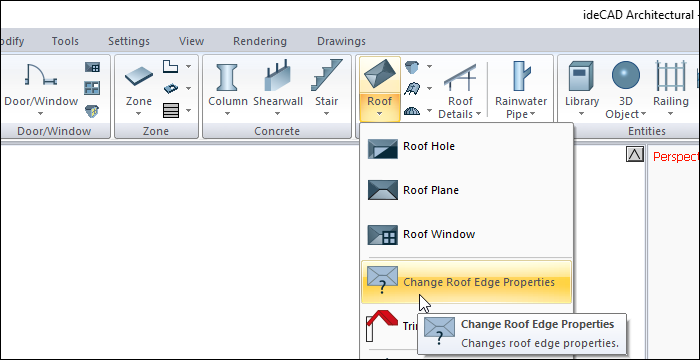Image resolution: width=700 pixels, height=360 pixels.
Task: Expand the Railing dropdown arrow
Action: pos(670,113)
